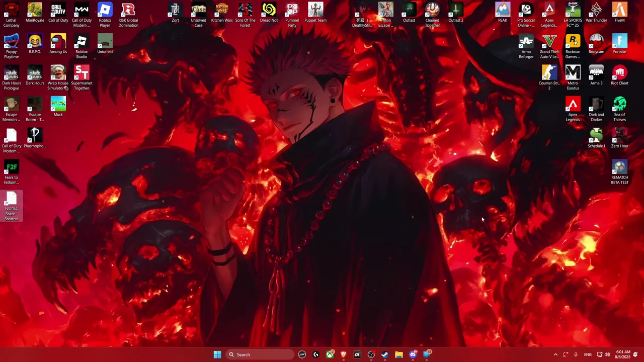The width and height of the screenshot is (644, 362).
Task: Select Supermarket Together icon
Action: pyautogui.click(x=82, y=78)
